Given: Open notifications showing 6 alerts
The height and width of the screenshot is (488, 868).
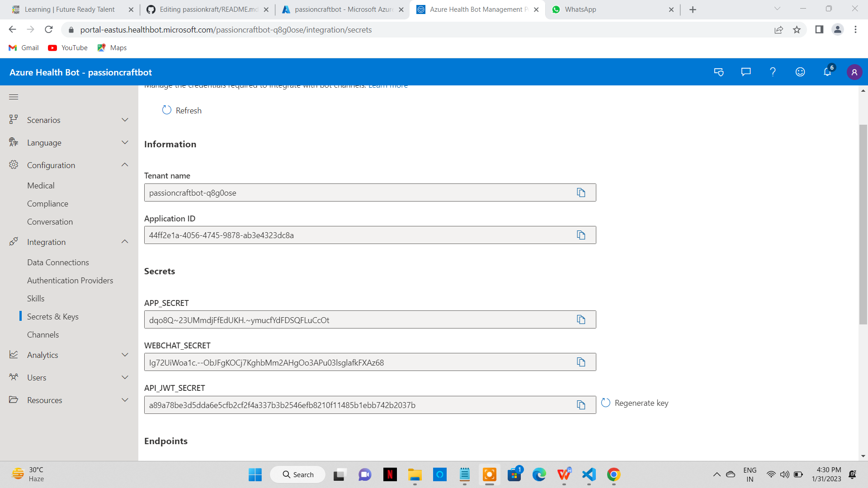Looking at the screenshot, I should coord(827,72).
